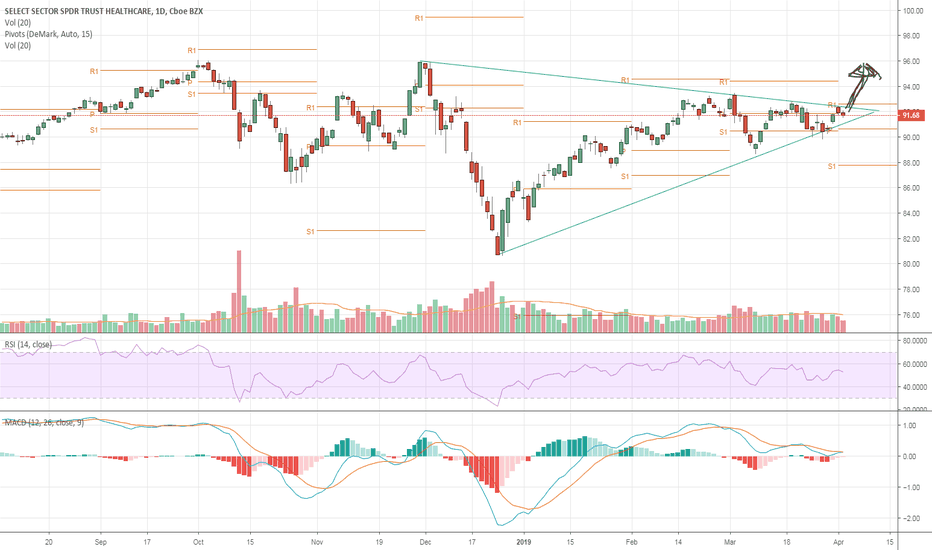The width and height of the screenshot is (932, 550).
Task: Click the Vol (20) label below the Pivots indicator
Action: pos(17,45)
